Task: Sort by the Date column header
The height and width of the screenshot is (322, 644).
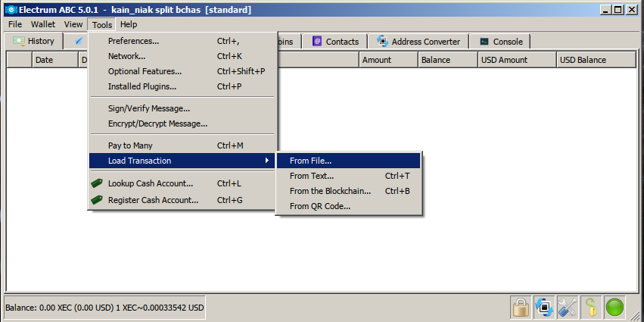Action: (x=55, y=60)
